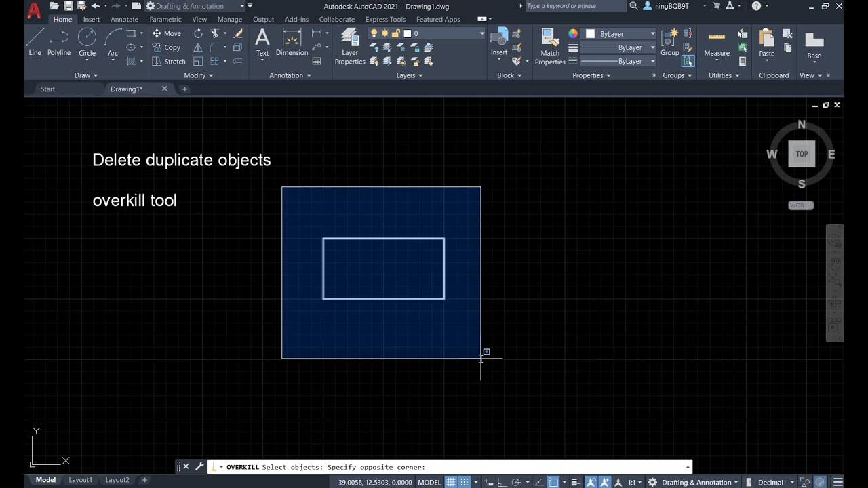This screenshot has height=488, width=868.
Task: Toggle lineweight display in status bar
Action: pyautogui.click(x=576, y=482)
